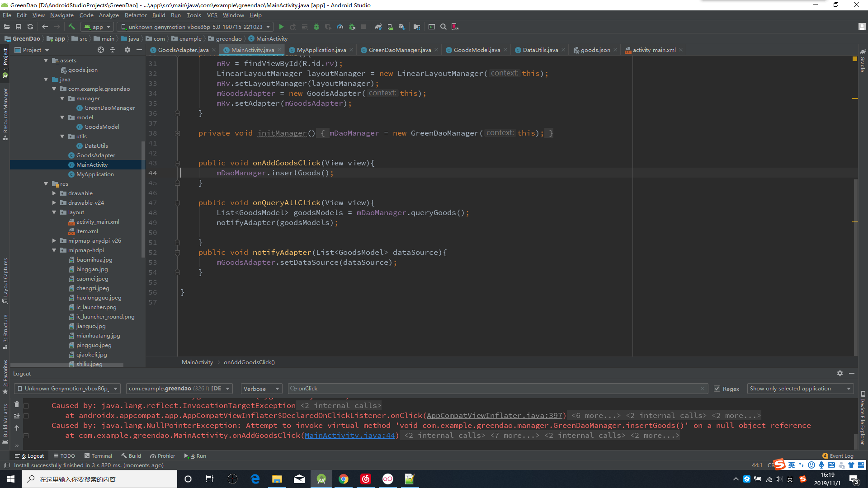Click the editor vertical scrollbar
The image size is (868, 488).
coord(855,267)
